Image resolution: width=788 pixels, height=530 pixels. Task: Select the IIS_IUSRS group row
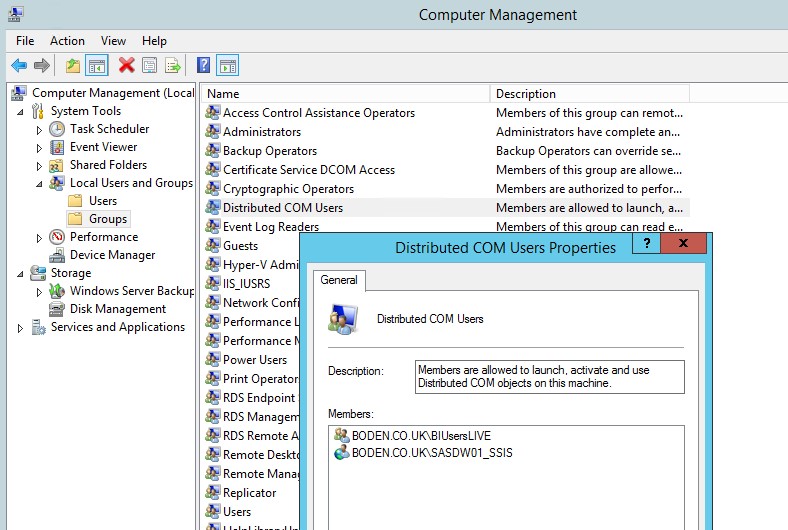click(246, 284)
